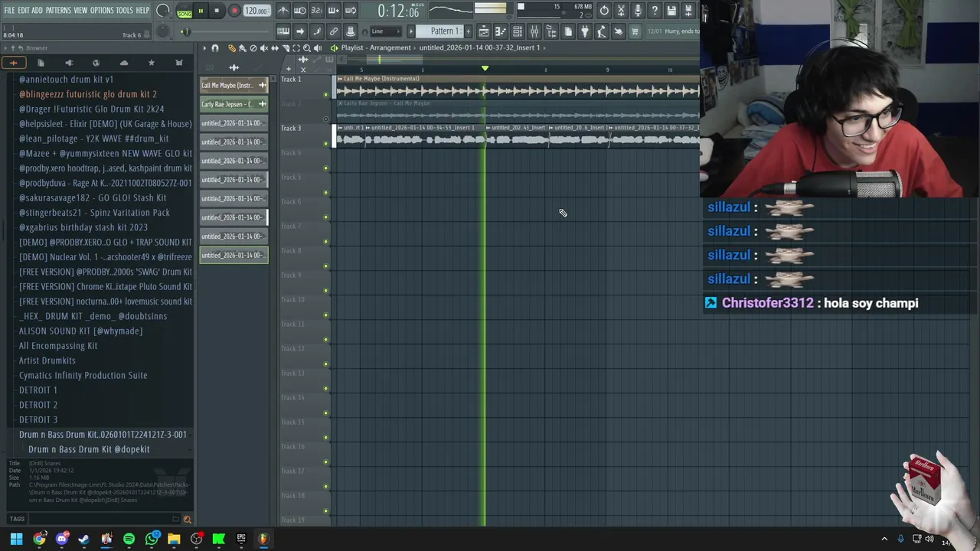Screen dimensions: 980x551
Task: Toggle the metronome icon
Action: [283, 11]
